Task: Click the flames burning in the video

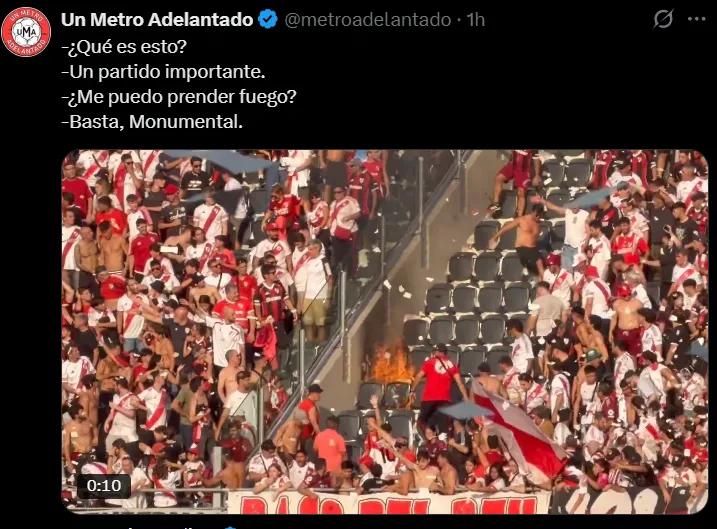Action: (x=390, y=363)
